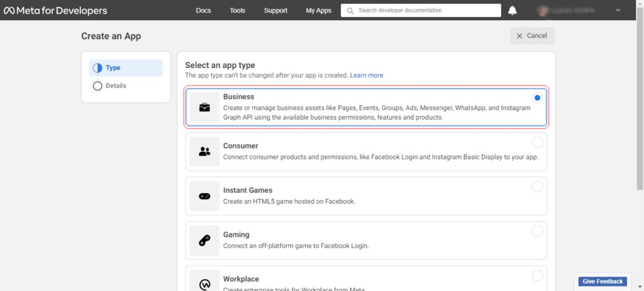The height and width of the screenshot is (291, 644).
Task: Click 'Connect consumer products and permissions' description
Action: [x=380, y=157]
